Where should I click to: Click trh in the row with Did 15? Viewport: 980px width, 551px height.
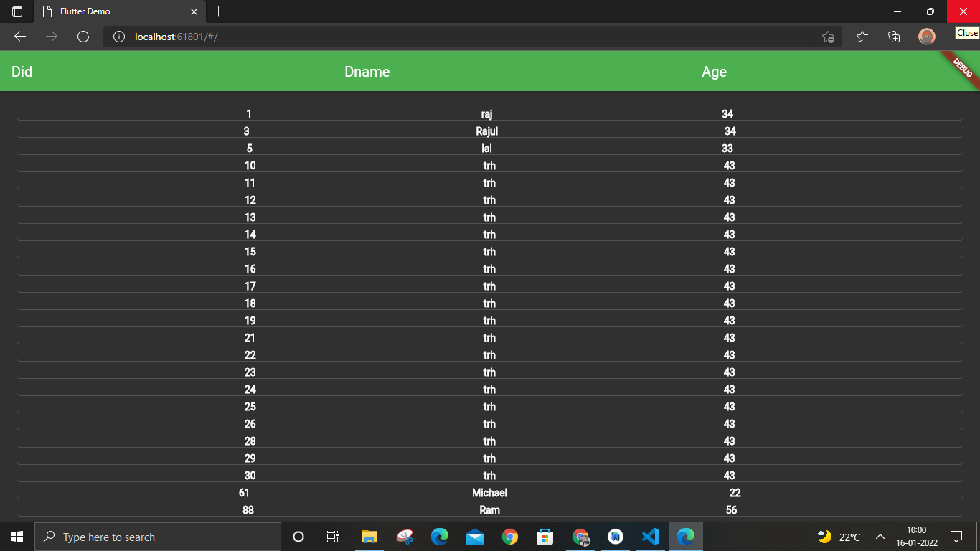(x=489, y=252)
